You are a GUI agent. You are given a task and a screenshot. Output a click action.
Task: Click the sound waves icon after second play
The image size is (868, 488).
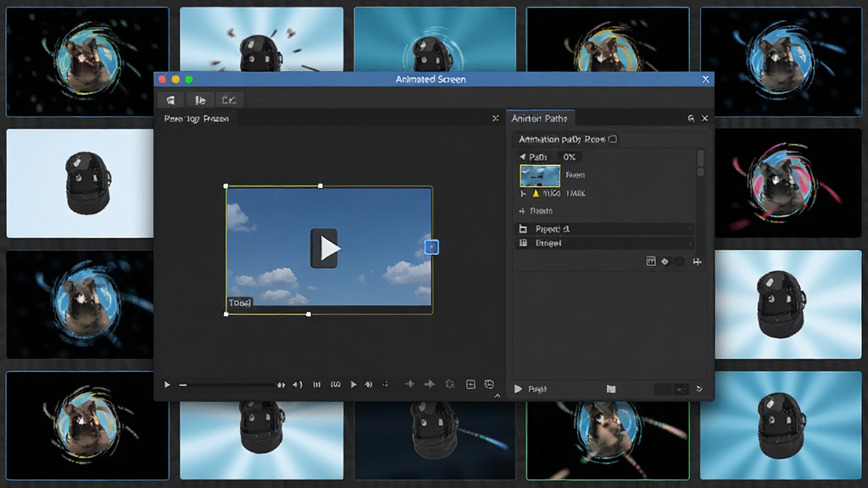click(369, 385)
